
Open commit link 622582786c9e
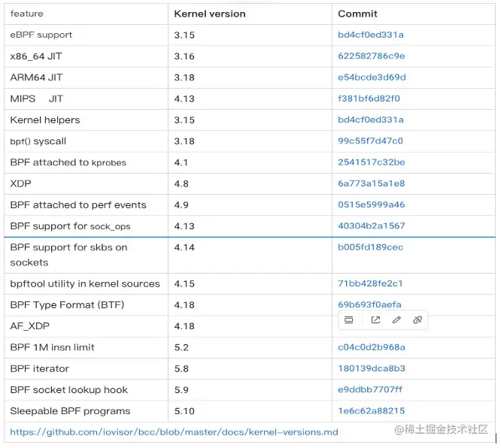click(x=372, y=56)
